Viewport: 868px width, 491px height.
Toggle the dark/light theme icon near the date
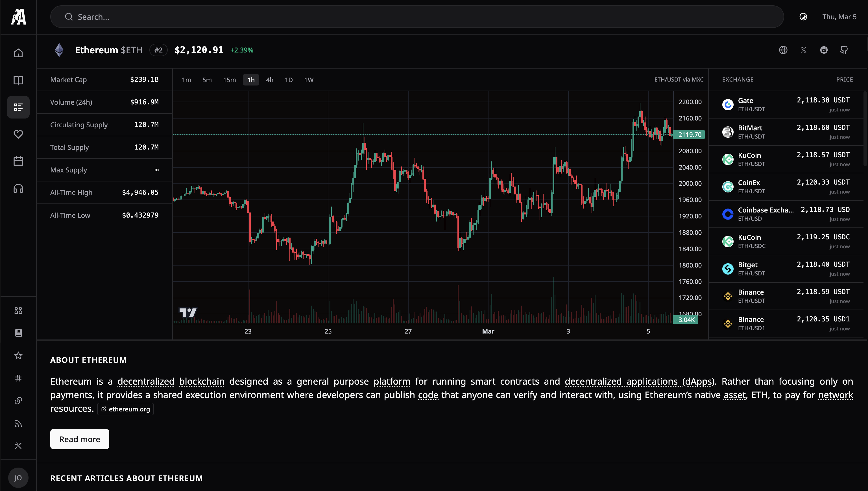(803, 17)
